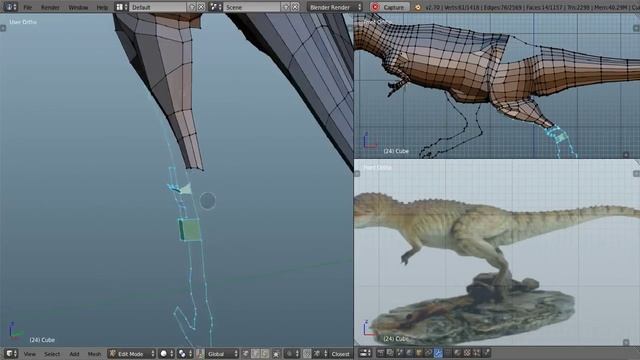Switch to the Scene properties tab

click(400, 353)
